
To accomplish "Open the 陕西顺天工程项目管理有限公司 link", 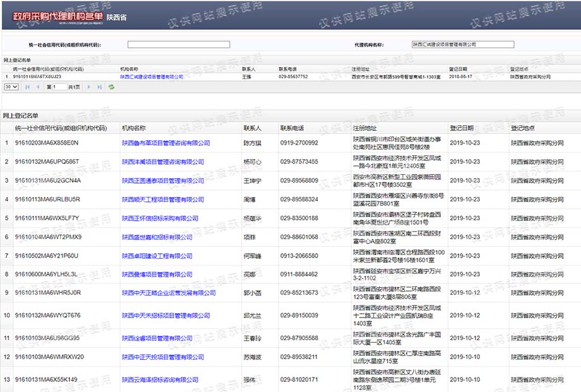I will click(163, 199).
